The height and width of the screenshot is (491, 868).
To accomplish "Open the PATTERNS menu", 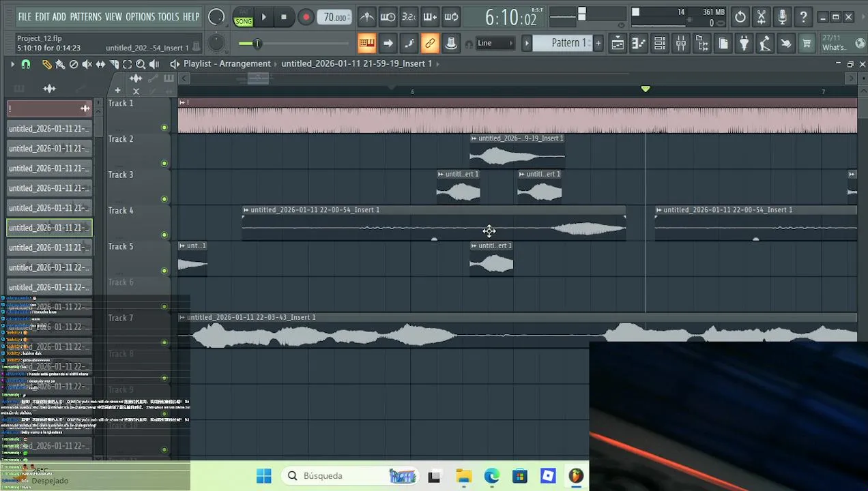I will click(85, 16).
